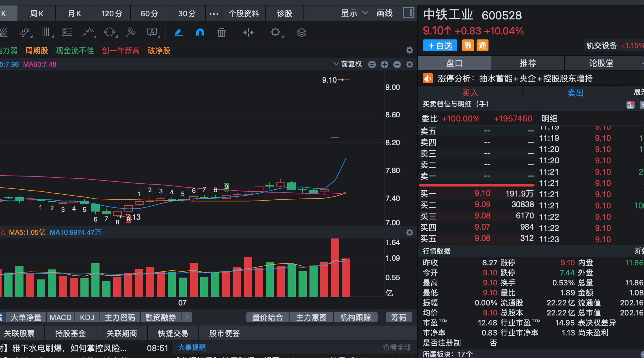Toggle the blue eraser tool

[178, 32]
